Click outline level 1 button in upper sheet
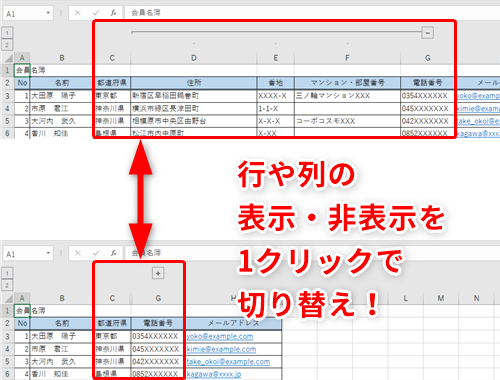The image size is (500, 380). tap(7, 33)
